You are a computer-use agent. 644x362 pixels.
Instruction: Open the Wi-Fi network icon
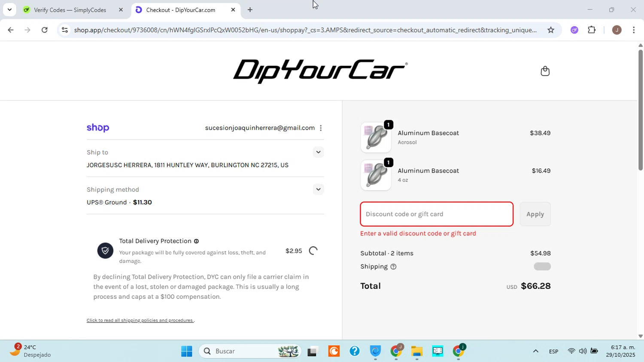[571, 351]
